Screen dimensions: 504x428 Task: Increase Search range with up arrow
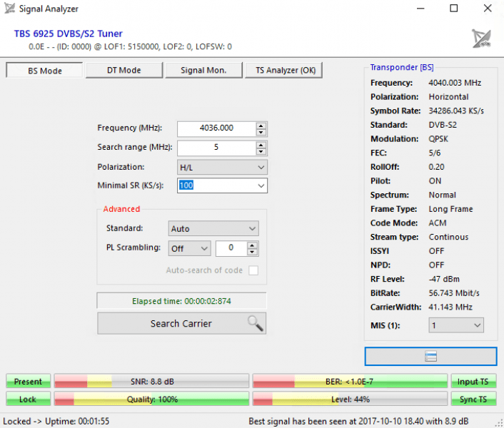pyautogui.click(x=261, y=145)
